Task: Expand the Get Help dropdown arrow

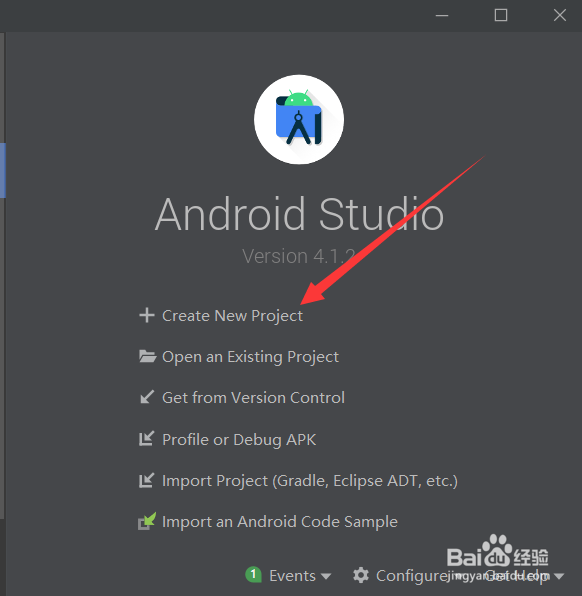Action: click(559, 577)
